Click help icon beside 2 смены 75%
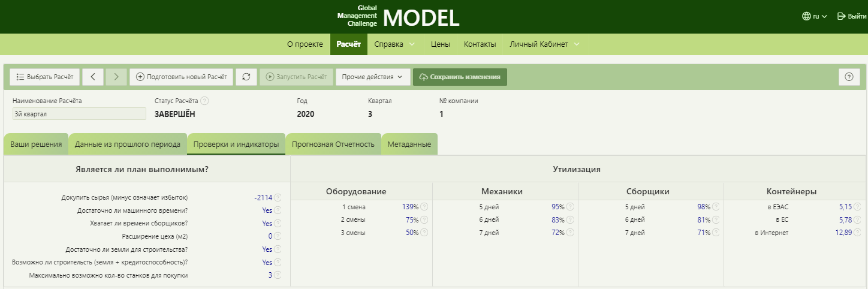 [424, 219]
